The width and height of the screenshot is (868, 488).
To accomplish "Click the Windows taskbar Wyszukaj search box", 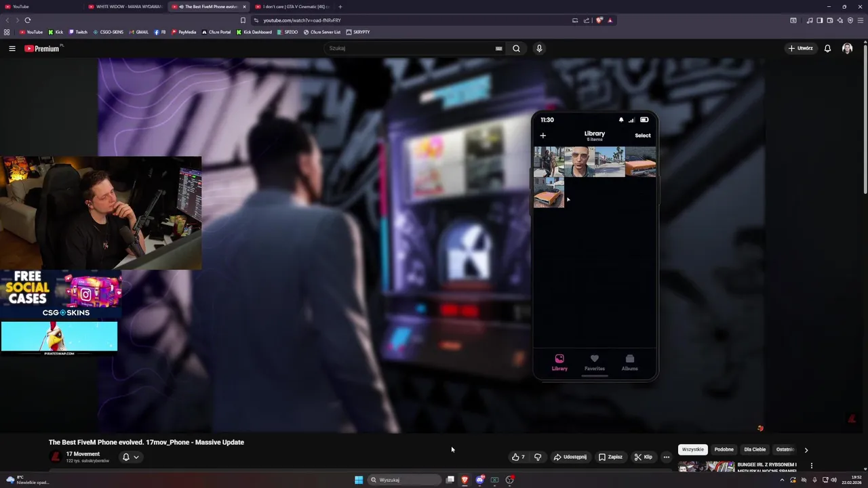I will pyautogui.click(x=405, y=480).
